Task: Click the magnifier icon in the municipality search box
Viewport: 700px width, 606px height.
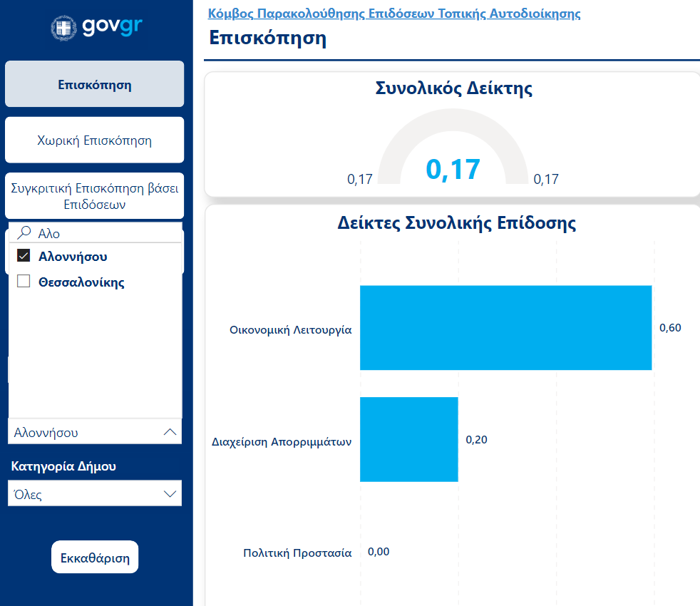Action: pyautogui.click(x=24, y=232)
